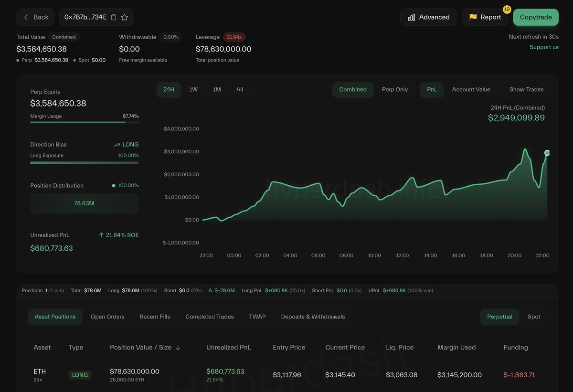
Task: Click the Advanced bar chart icon
Action: point(411,17)
